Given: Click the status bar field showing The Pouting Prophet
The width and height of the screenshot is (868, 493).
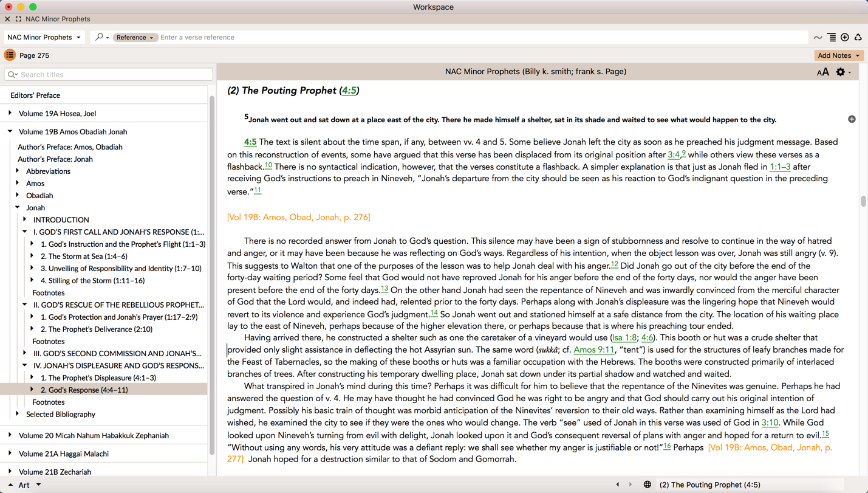Looking at the screenshot, I should (751, 484).
